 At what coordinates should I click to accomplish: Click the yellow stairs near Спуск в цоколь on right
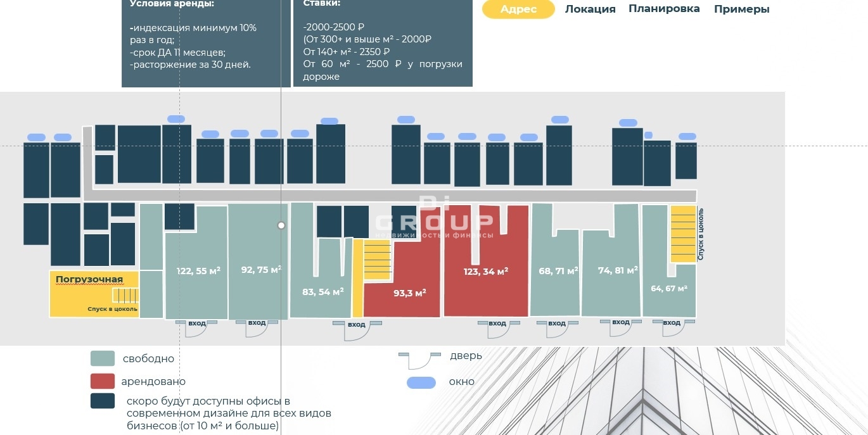point(683,234)
